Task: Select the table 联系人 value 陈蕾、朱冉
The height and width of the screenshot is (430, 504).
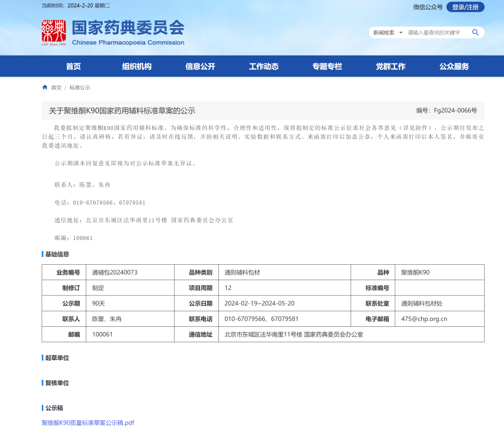Action: 107,319
